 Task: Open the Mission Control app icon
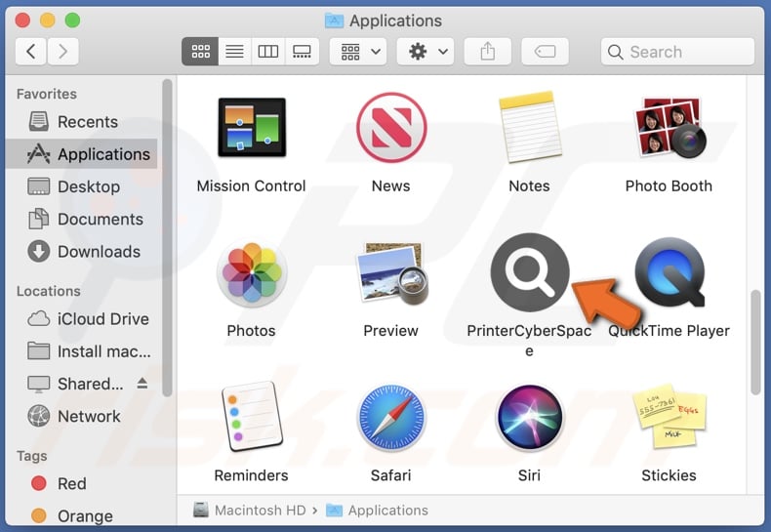pyautogui.click(x=252, y=127)
